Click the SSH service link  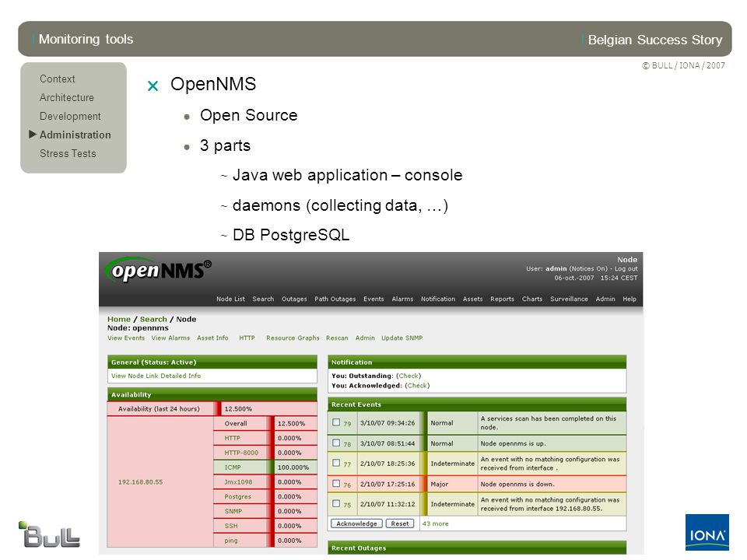click(x=230, y=526)
